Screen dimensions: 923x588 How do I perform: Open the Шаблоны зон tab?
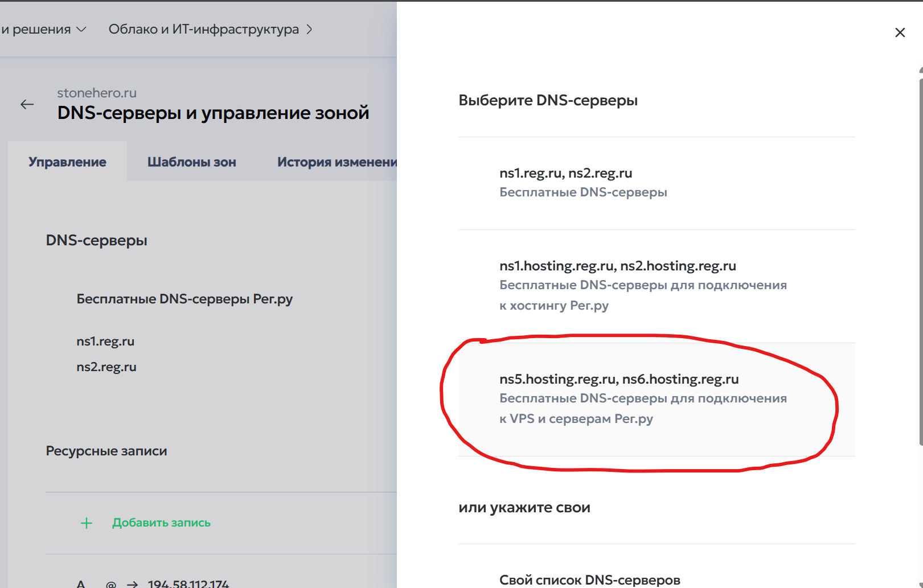(x=192, y=162)
